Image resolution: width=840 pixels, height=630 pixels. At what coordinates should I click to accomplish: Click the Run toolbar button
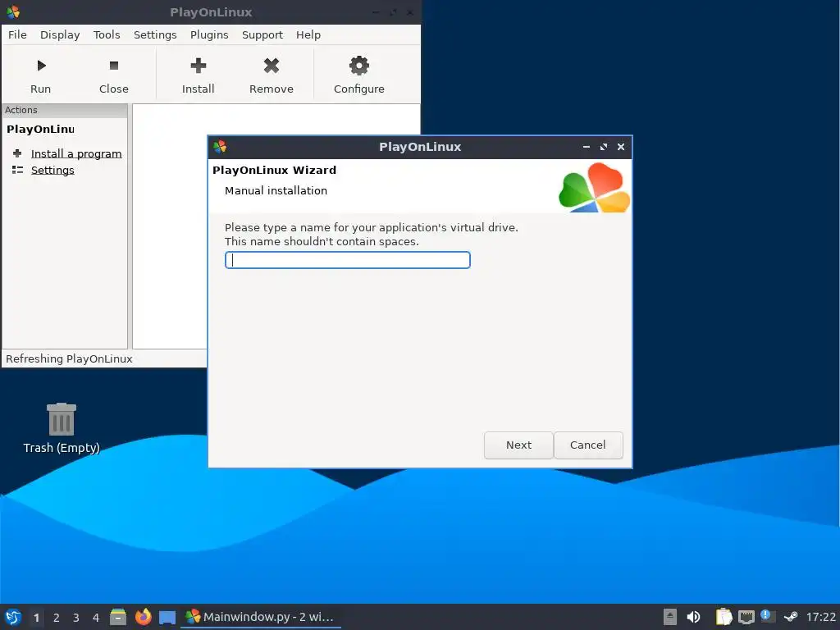click(x=41, y=75)
